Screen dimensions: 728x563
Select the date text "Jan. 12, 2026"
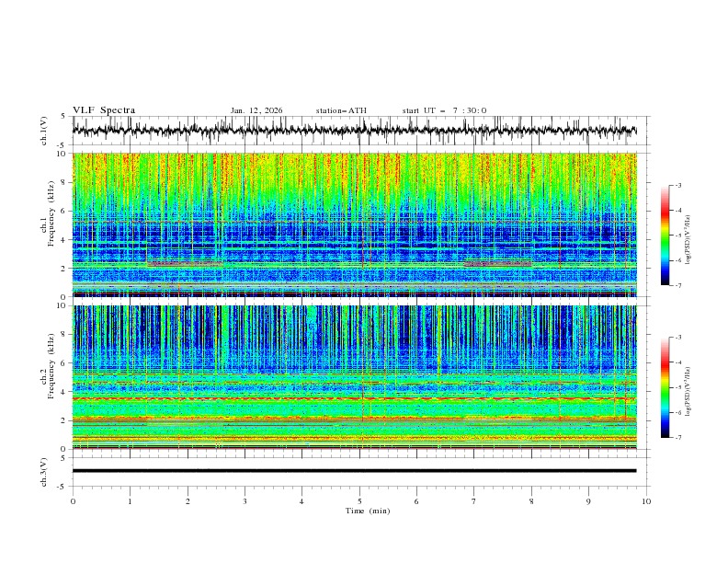256,110
